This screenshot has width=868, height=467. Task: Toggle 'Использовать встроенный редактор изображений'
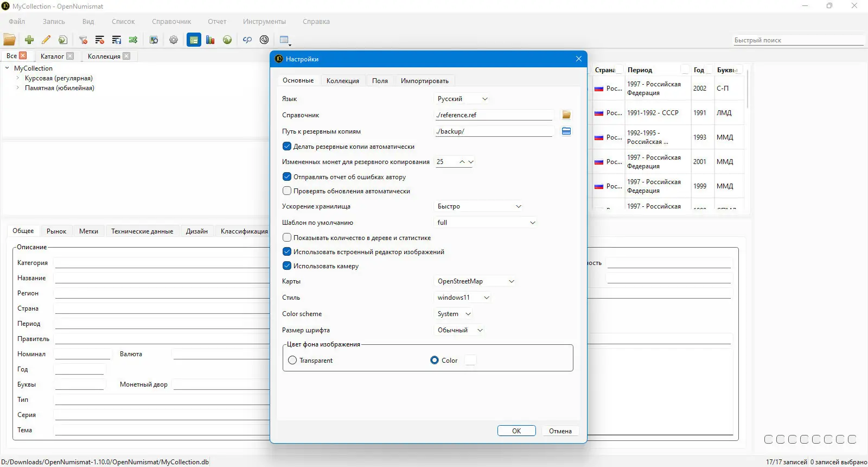[x=287, y=251]
